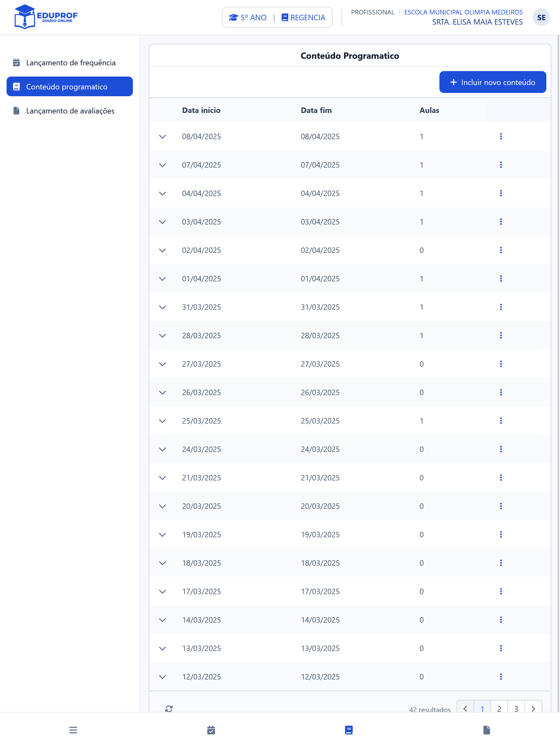Image resolution: width=560 pixels, height=747 pixels.
Task: Click Data fim cell 24/03/2025
Action: (x=320, y=449)
